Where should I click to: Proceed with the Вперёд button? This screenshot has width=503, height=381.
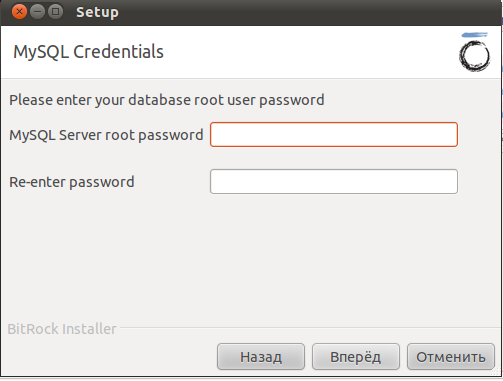[356, 357]
